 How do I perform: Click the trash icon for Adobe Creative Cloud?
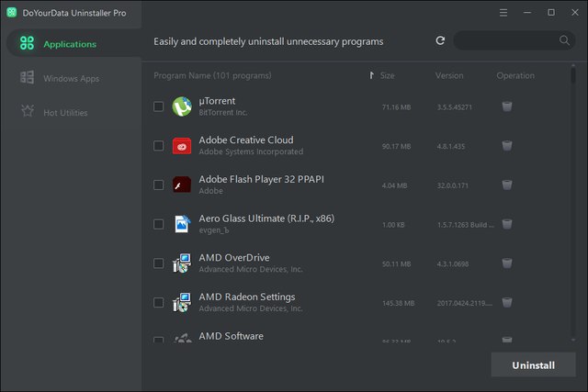507,146
